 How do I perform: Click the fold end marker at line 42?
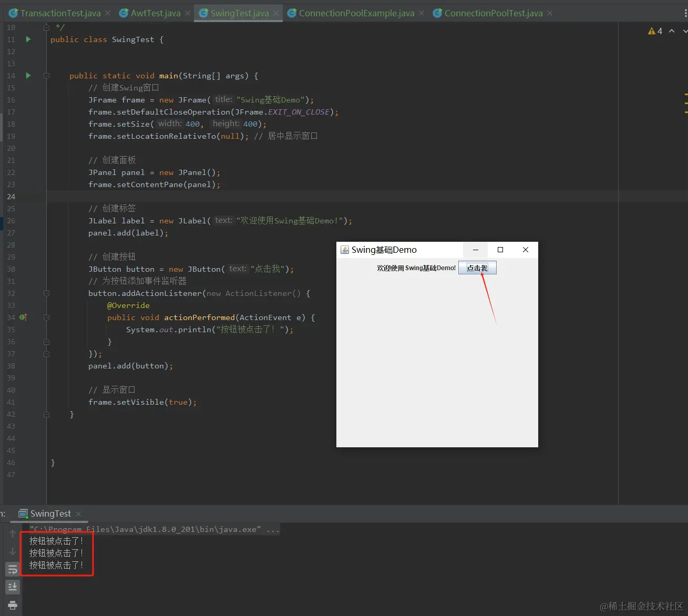[46, 414]
